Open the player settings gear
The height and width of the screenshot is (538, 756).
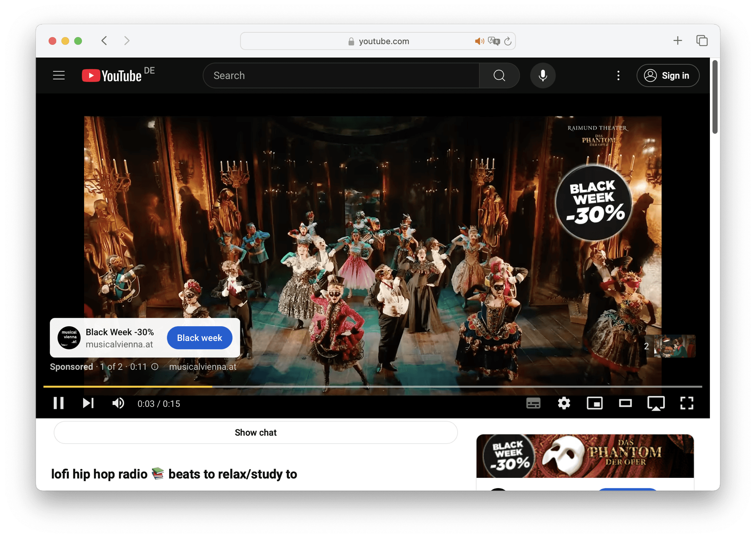point(564,403)
